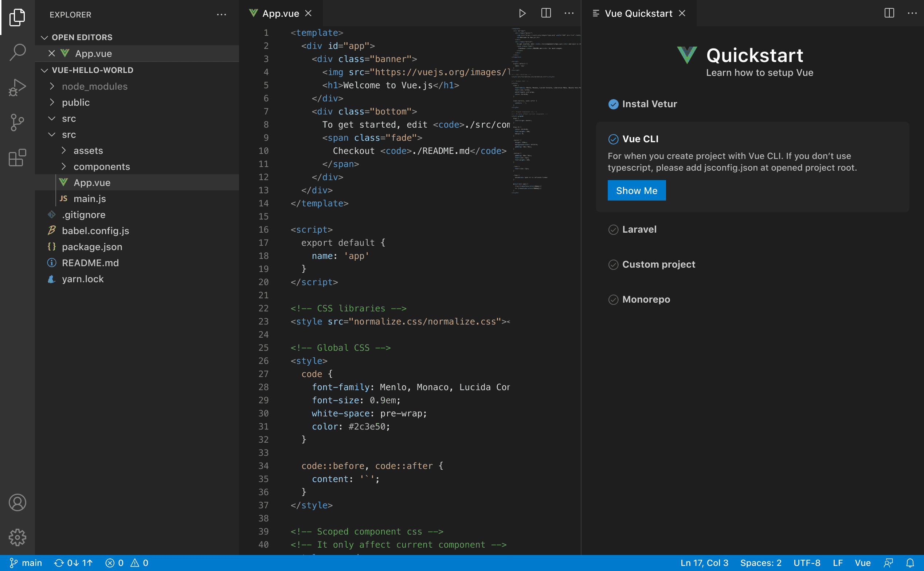Screen dimensions: 924x571
Task: Open the Run and Debug view
Action: (17, 87)
